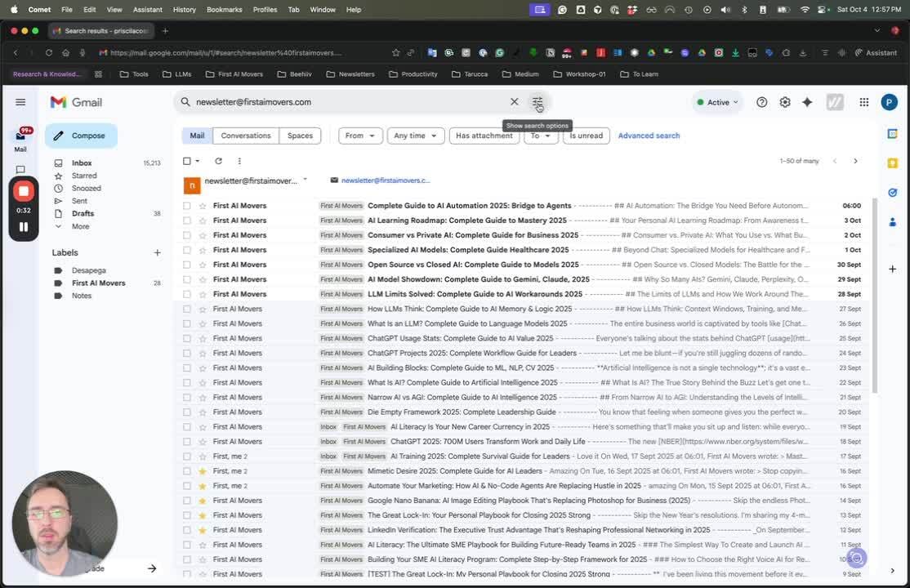The height and width of the screenshot is (588, 910).
Task: Click the show search options filter icon
Action: pos(538,102)
